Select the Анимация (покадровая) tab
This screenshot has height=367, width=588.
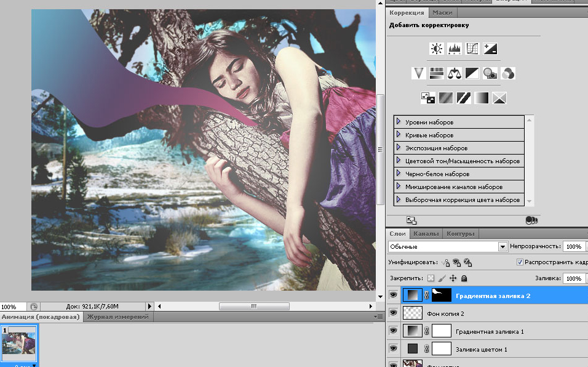pos(41,317)
